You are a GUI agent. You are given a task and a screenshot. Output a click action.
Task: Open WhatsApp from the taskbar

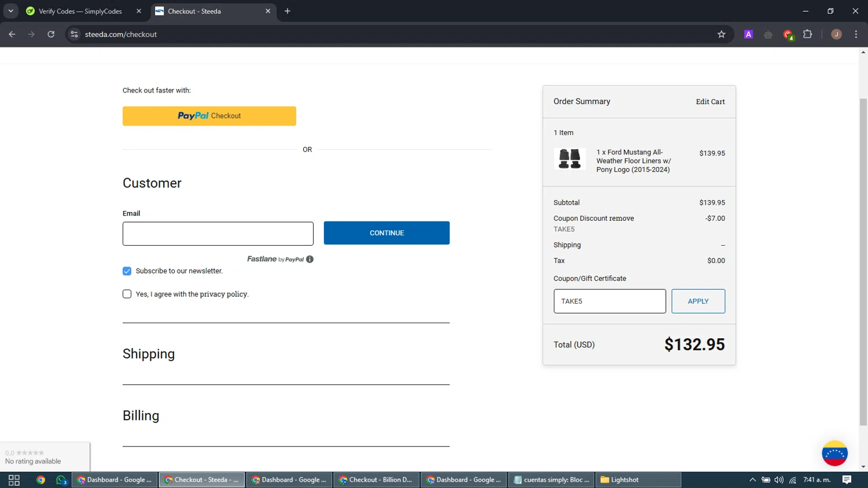tap(61, 480)
